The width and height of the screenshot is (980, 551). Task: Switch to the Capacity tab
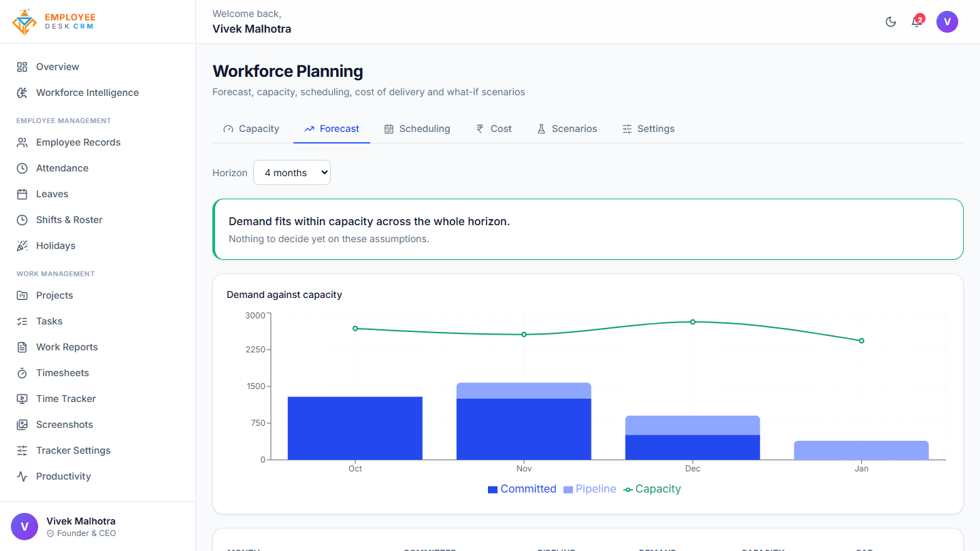click(x=251, y=129)
